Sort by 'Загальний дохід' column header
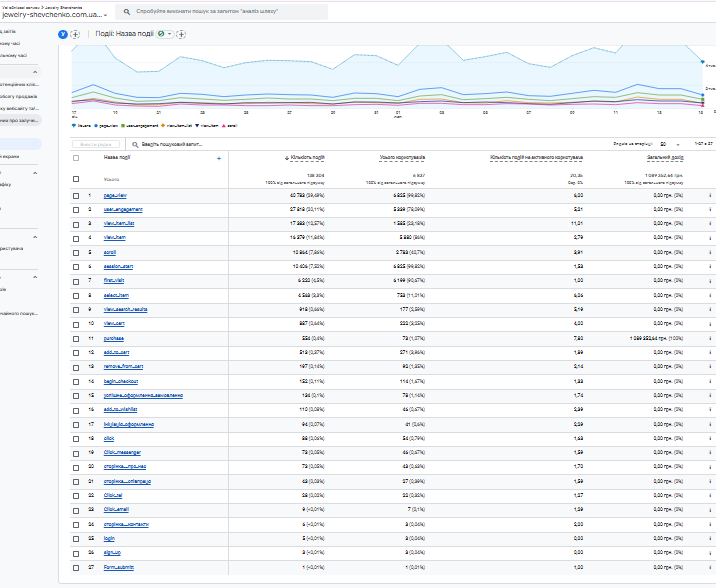The image size is (716, 588). [x=665, y=158]
